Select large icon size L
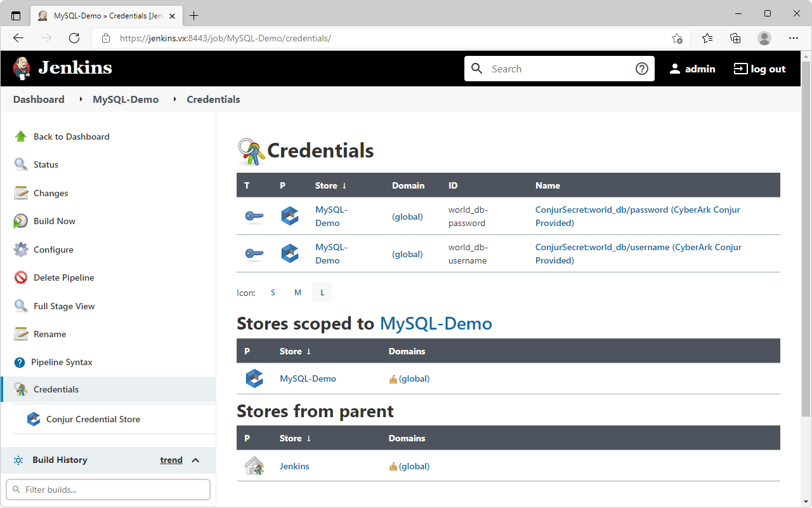Viewport: 812px width, 508px height. pyautogui.click(x=322, y=293)
